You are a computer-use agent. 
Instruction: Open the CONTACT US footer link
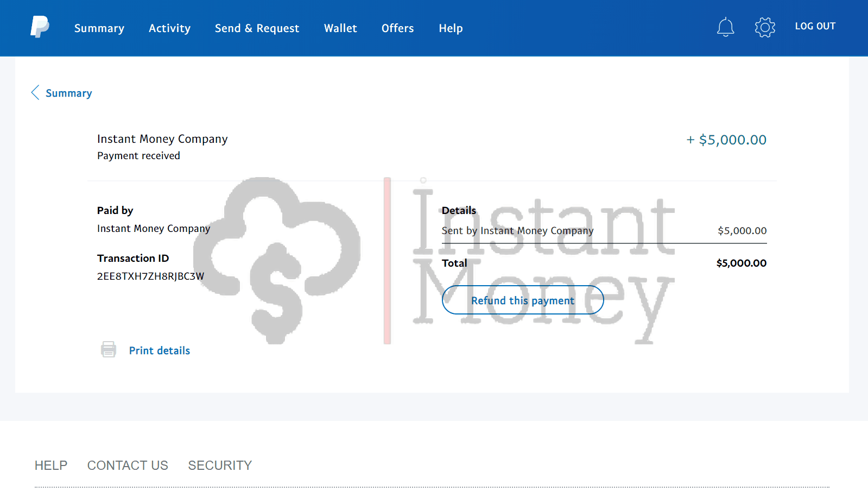click(128, 465)
